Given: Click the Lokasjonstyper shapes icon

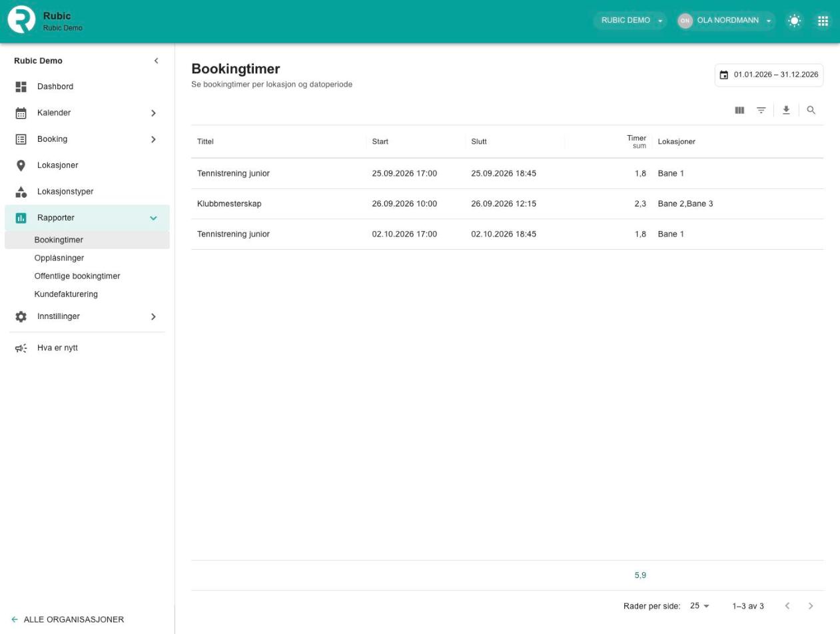Looking at the screenshot, I should (21, 192).
